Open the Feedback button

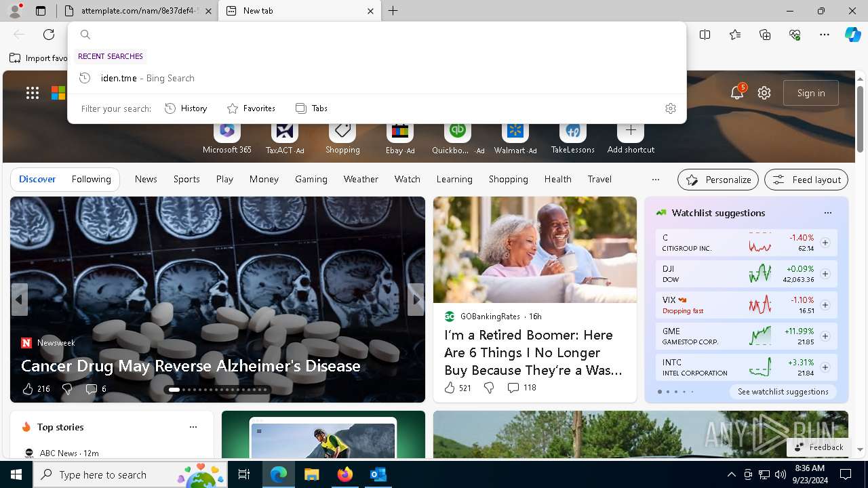click(818, 447)
